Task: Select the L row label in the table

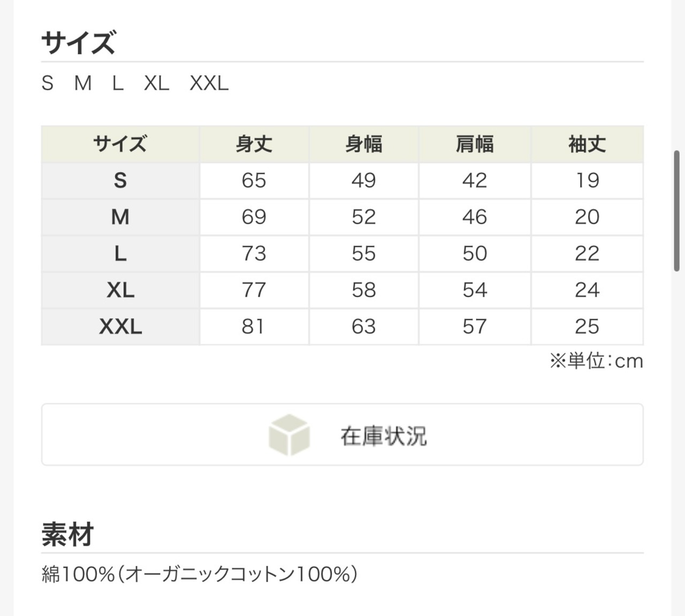Action: pos(120,253)
